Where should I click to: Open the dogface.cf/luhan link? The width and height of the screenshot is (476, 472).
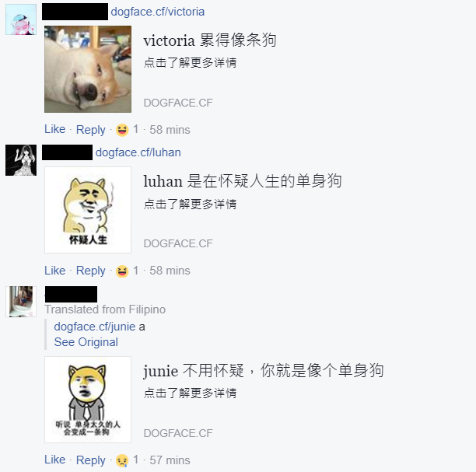point(138,152)
